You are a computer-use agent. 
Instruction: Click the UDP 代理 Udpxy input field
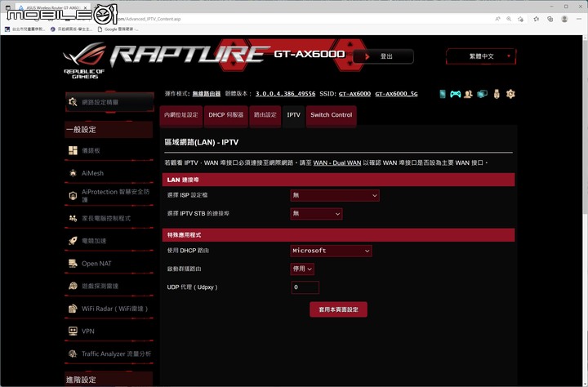(305, 287)
